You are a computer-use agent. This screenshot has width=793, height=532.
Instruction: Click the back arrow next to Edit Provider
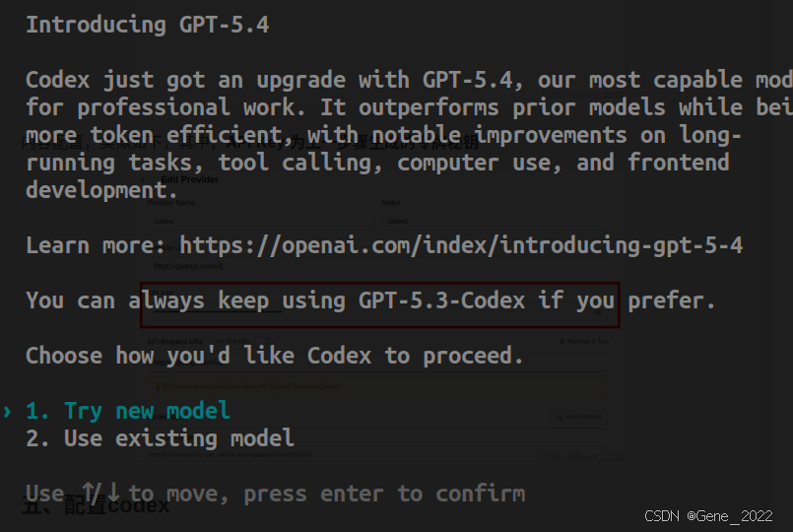(x=145, y=179)
